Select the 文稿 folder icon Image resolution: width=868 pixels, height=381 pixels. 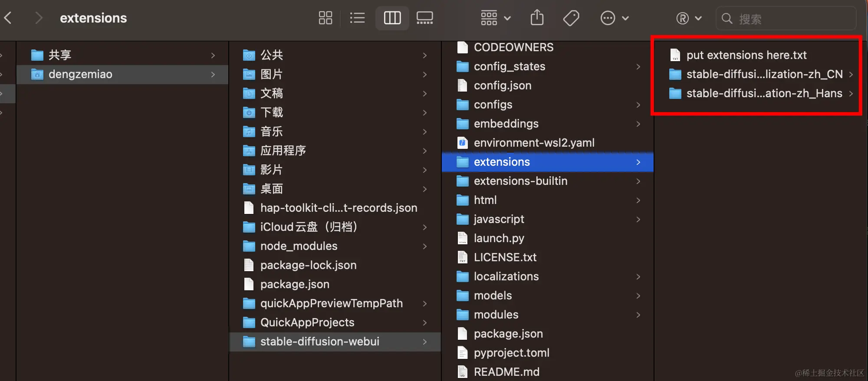coord(249,93)
